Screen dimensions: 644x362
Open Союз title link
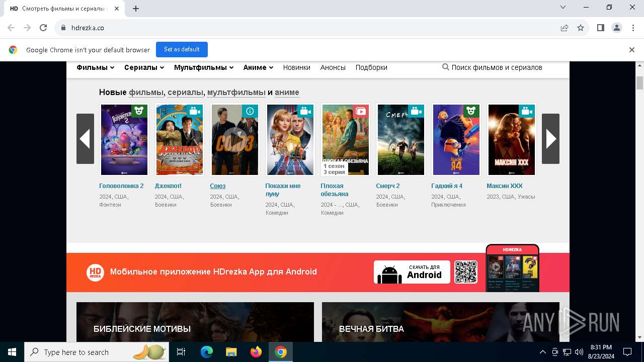click(217, 186)
